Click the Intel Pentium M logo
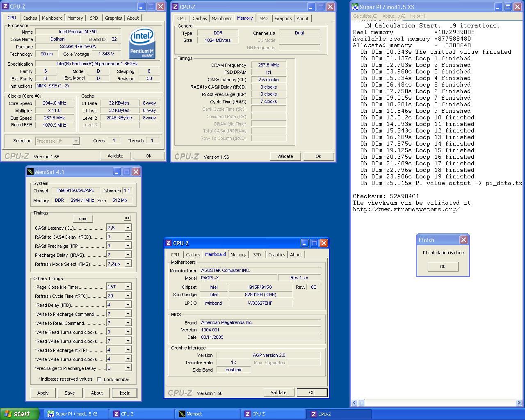This screenshot has height=420, width=525. click(142, 43)
